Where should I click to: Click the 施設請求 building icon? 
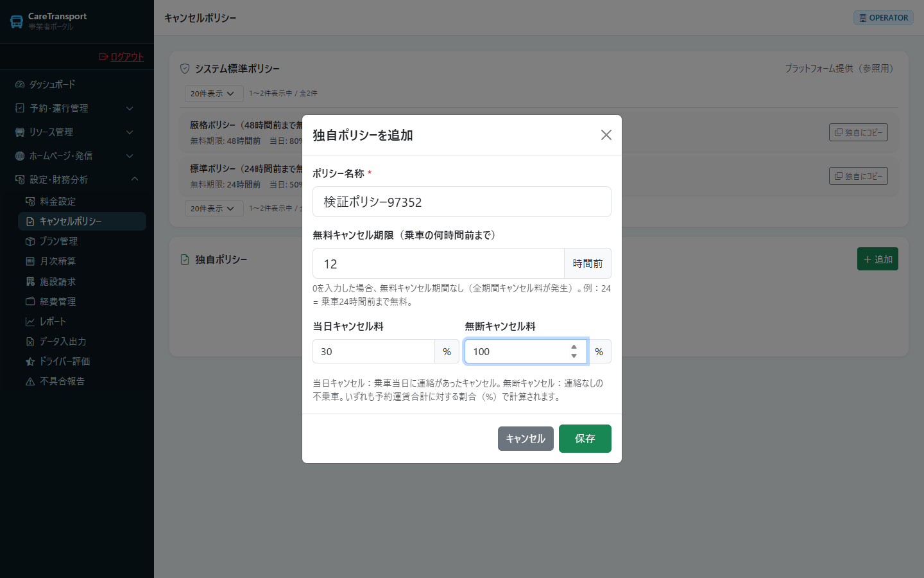30,281
